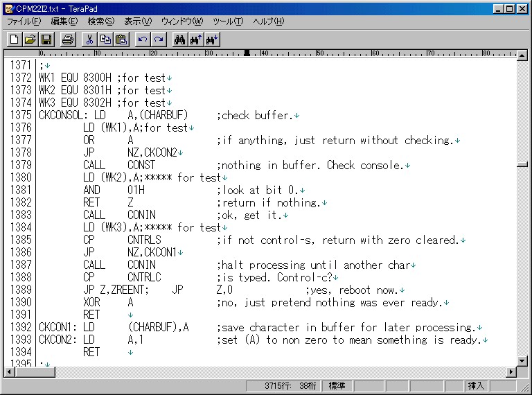
Task: Click the 3715行: 38桁 position indicator
Action: point(283,386)
